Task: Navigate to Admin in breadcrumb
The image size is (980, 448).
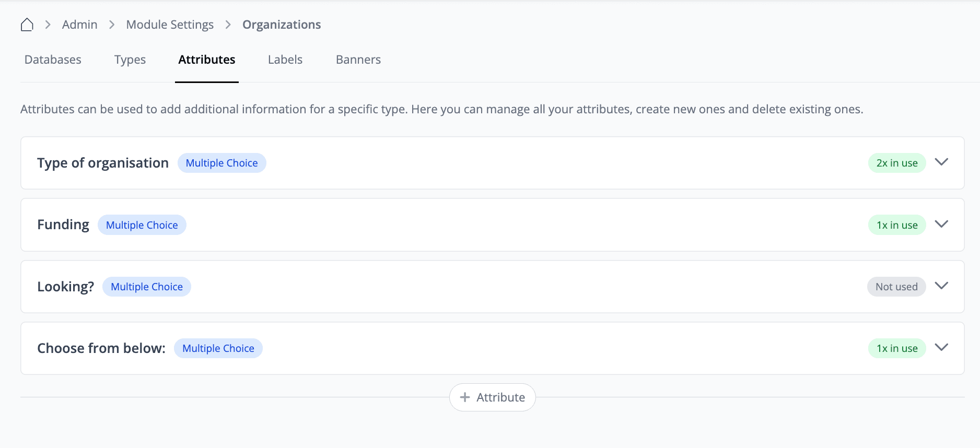Action: click(79, 25)
